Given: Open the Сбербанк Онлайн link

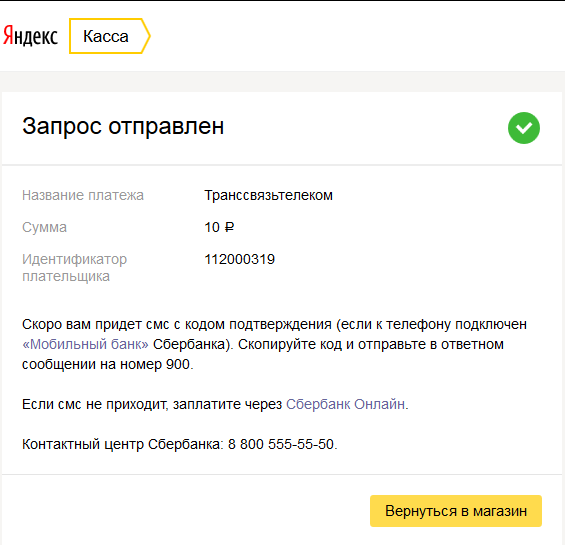Looking at the screenshot, I should click(345, 404).
